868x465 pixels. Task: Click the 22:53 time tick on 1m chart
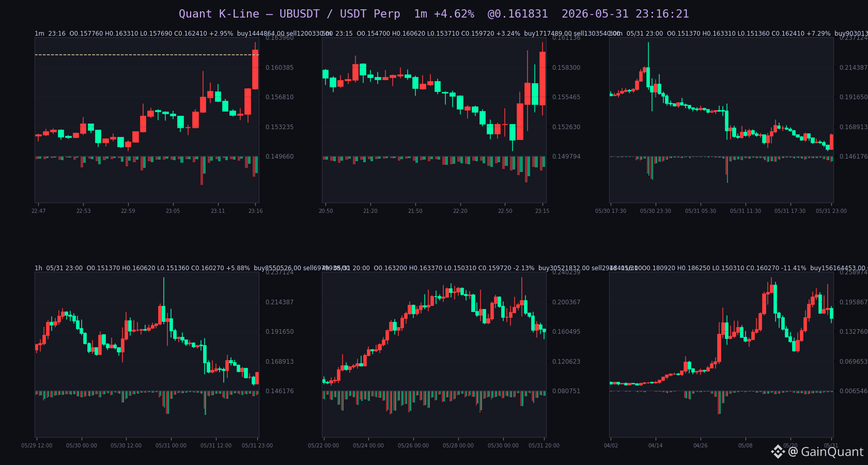click(83, 211)
